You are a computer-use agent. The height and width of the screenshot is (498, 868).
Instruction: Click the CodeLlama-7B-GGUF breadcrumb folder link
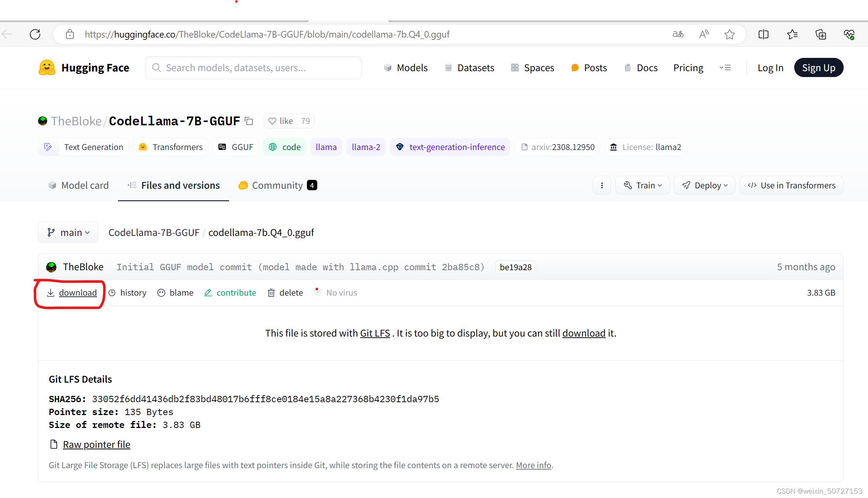coord(154,232)
